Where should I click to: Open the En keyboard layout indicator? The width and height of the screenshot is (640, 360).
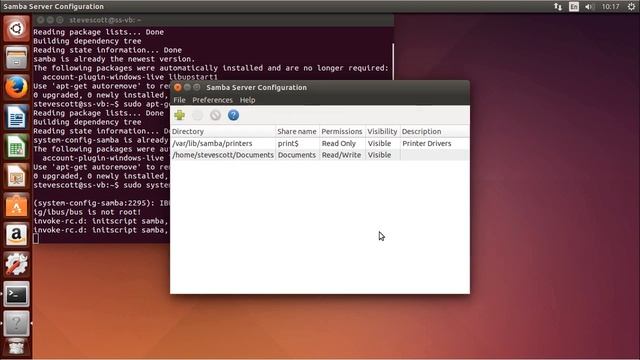(x=574, y=7)
